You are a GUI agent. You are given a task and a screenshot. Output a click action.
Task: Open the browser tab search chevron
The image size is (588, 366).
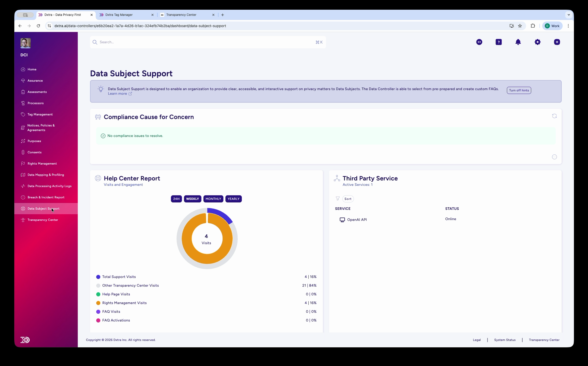(569, 15)
